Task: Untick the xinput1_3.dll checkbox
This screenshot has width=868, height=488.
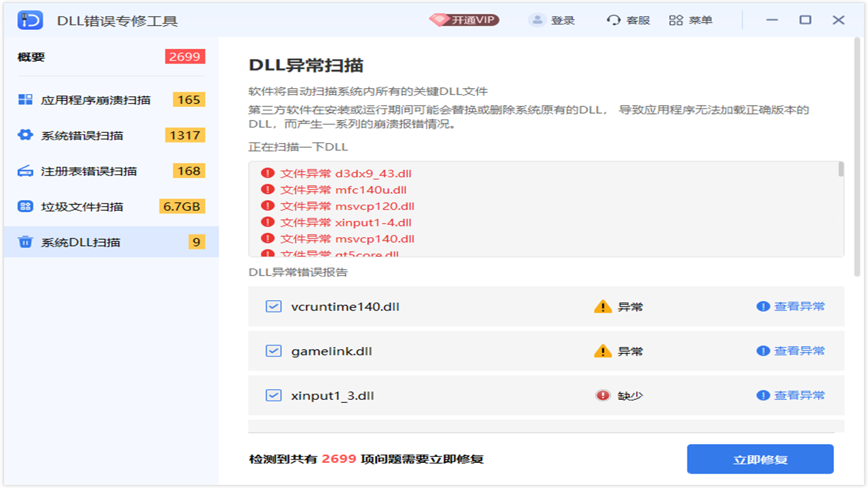Action: click(273, 395)
